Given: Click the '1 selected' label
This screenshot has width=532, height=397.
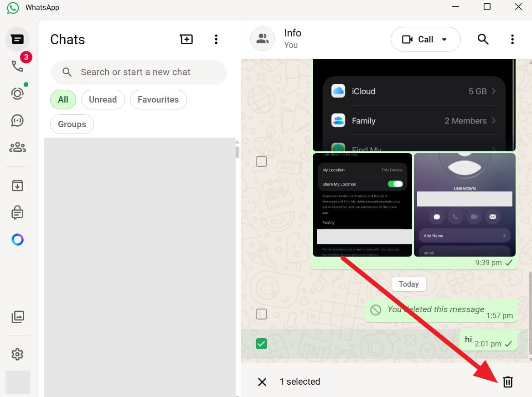Looking at the screenshot, I should (x=300, y=382).
